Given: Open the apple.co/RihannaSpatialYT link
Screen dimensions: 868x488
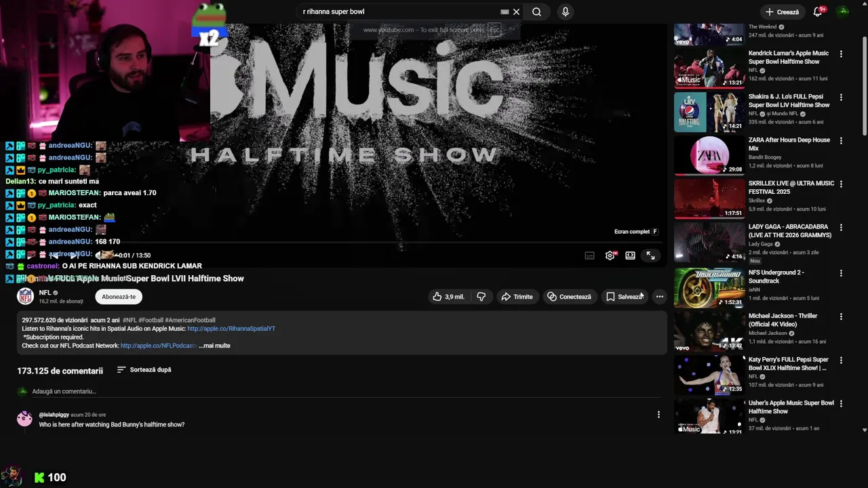Looking at the screenshot, I should point(231,329).
